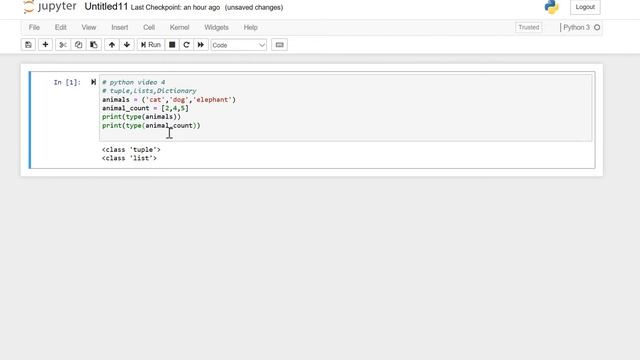Move selected cell down arrow

click(127, 45)
